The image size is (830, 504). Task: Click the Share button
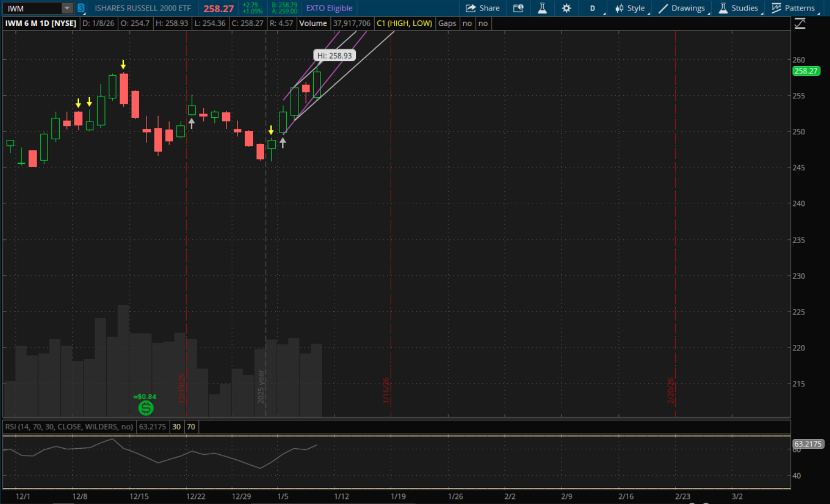tap(482, 8)
